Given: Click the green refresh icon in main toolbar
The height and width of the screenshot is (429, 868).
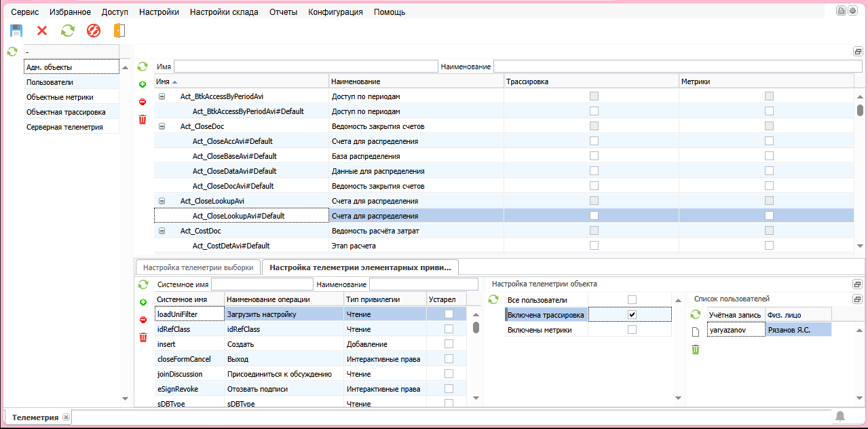Looking at the screenshot, I should click(68, 31).
